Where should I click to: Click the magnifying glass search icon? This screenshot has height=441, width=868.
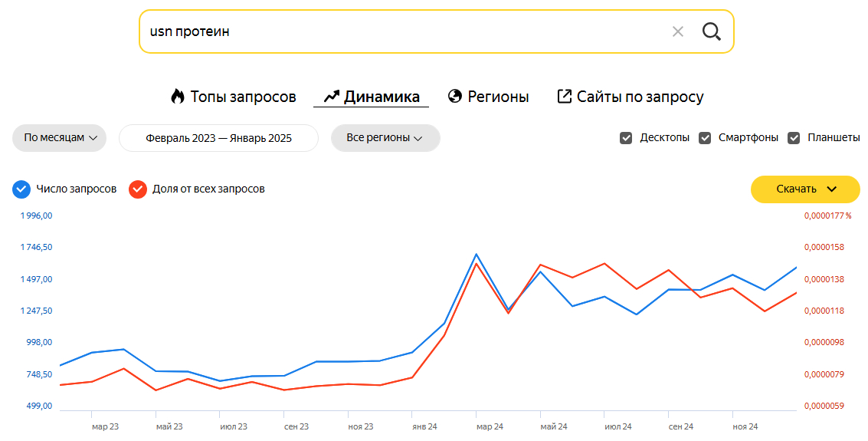pyautogui.click(x=712, y=31)
